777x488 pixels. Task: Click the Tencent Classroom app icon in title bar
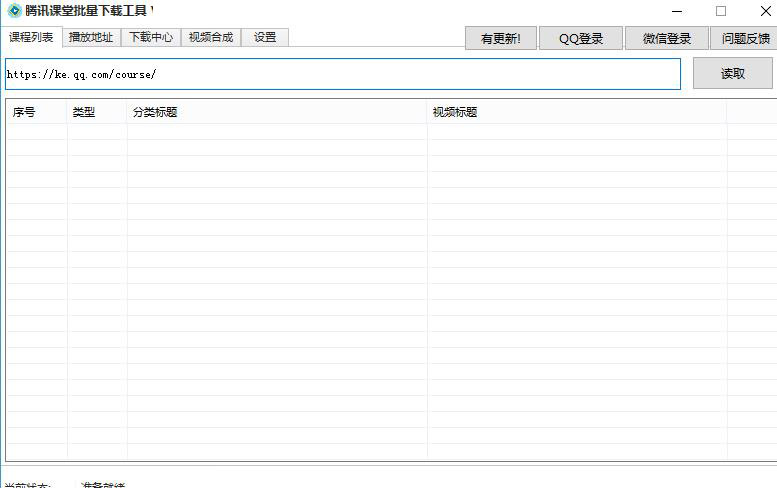click(14, 10)
